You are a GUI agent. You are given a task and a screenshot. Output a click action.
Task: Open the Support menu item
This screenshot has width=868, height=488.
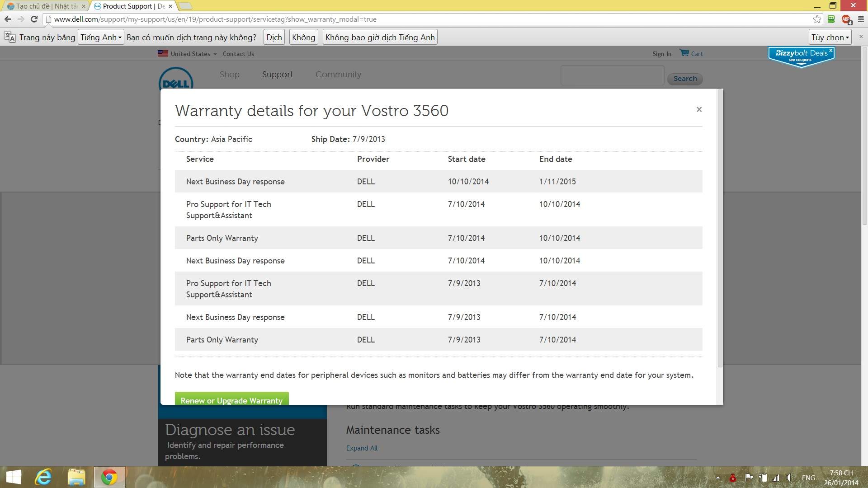pos(277,74)
